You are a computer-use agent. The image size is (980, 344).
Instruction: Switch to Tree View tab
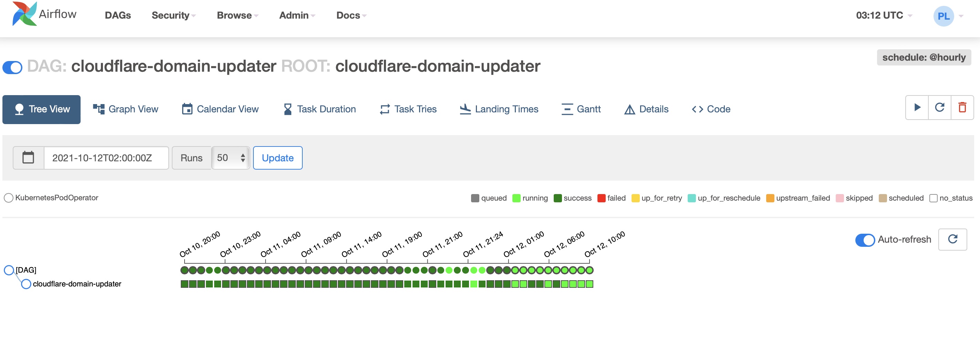click(41, 109)
